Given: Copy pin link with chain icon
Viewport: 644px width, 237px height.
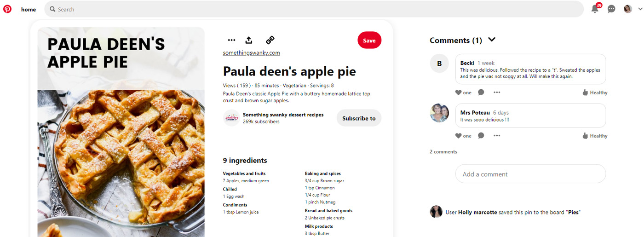Looking at the screenshot, I should pyautogui.click(x=270, y=40).
